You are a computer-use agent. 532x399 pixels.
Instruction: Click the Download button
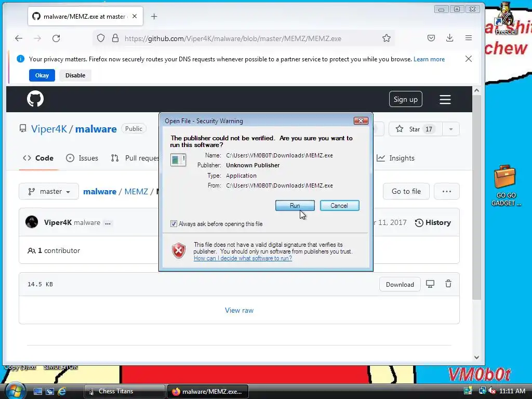(x=400, y=284)
